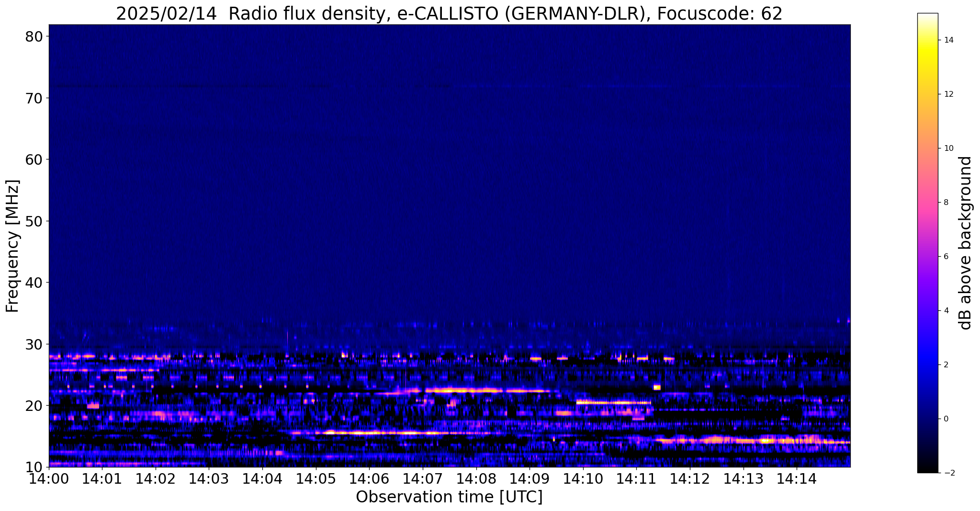Image resolution: width=980 pixels, height=511 pixels.
Task: Click the bright emission band near 15 MHz at 14:06
Action: click(x=369, y=432)
